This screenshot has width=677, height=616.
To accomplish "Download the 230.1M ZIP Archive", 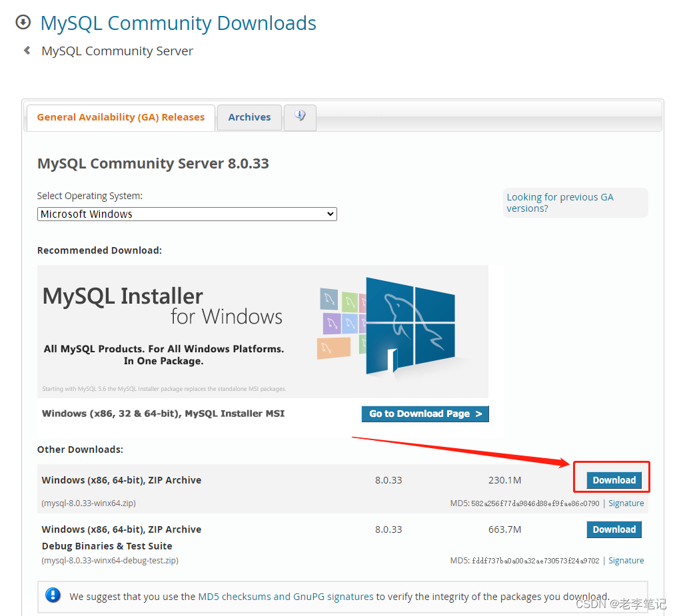I will click(x=612, y=479).
